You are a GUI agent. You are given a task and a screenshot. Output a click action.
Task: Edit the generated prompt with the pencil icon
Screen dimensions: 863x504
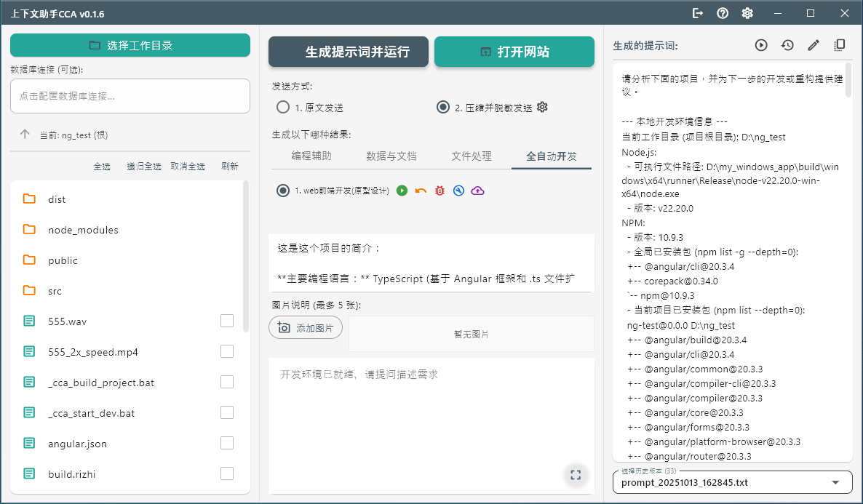click(x=813, y=44)
